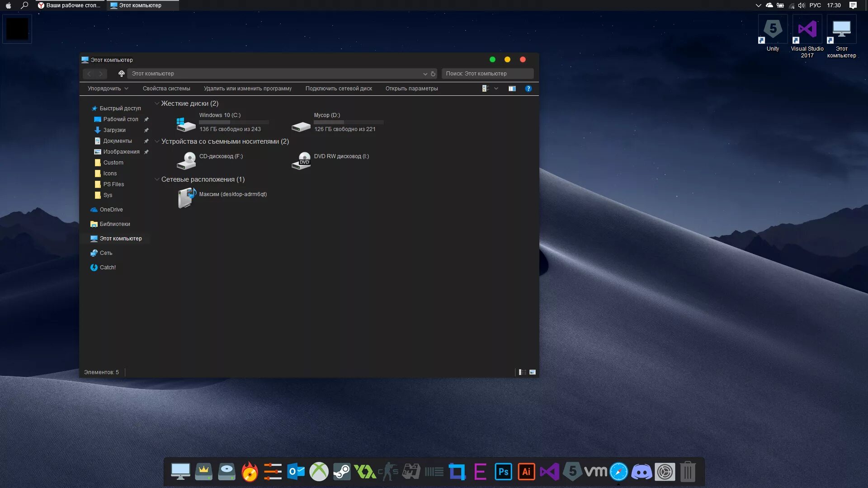Click the help question mark icon
The height and width of the screenshot is (488, 868).
[528, 89]
